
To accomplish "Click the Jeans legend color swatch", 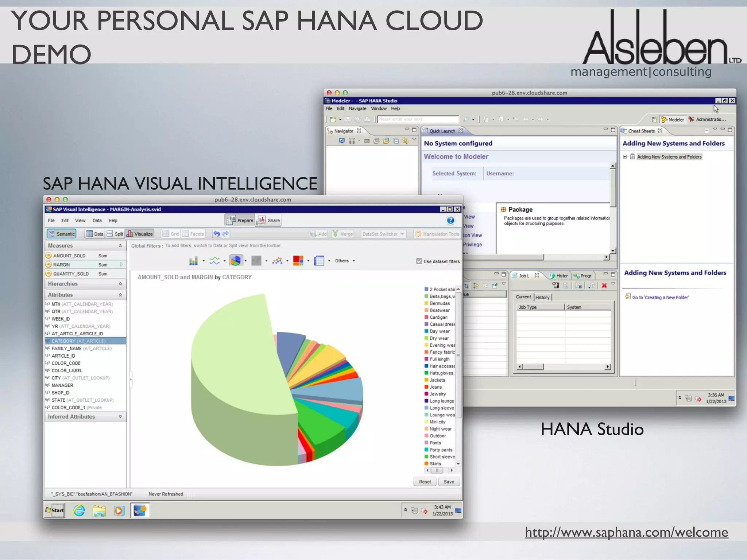I will (426, 387).
